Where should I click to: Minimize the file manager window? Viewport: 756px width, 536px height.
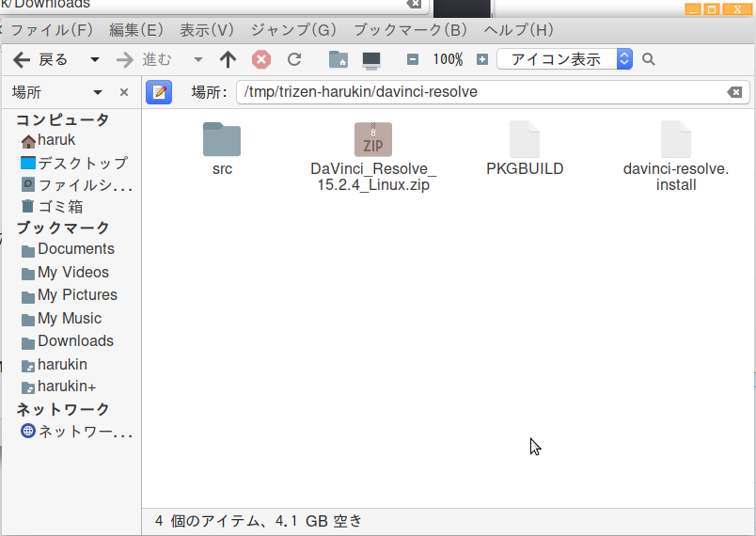point(693,9)
